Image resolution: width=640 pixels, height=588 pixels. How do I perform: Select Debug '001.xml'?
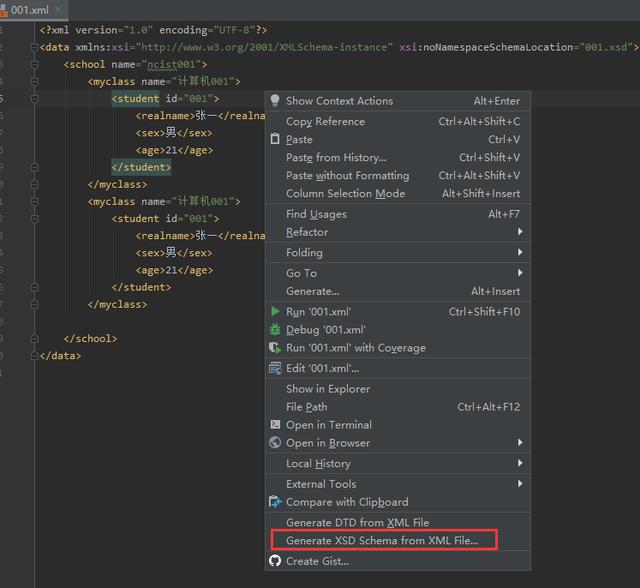[398, 329]
